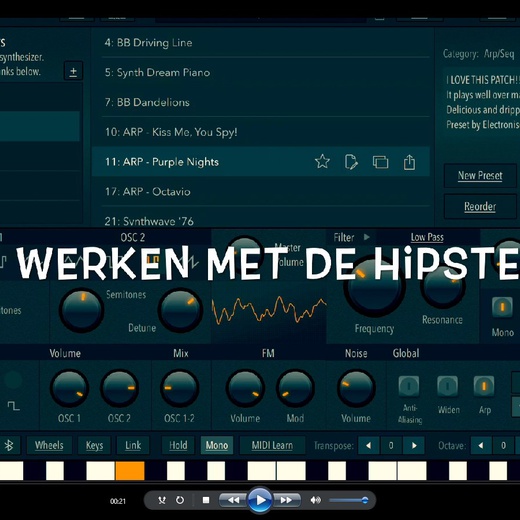
Task: Click the MIDI Learn button
Action: point(272,446)
